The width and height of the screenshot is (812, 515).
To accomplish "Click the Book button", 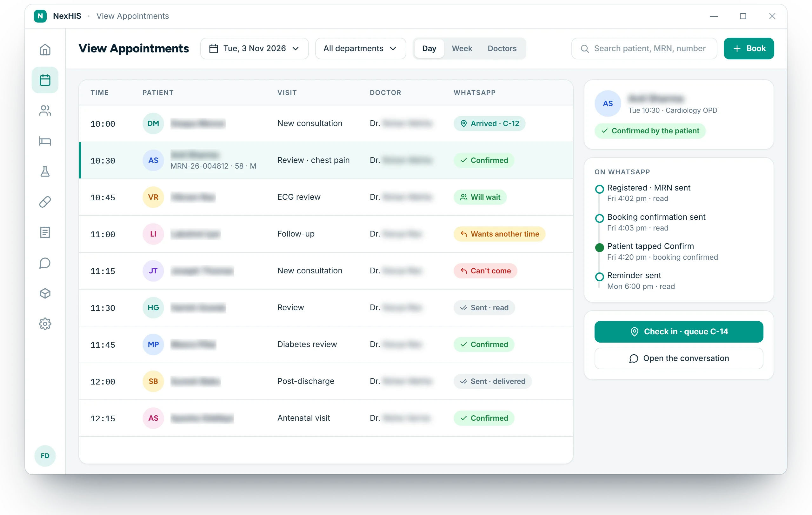I will [x=749, y=49].
